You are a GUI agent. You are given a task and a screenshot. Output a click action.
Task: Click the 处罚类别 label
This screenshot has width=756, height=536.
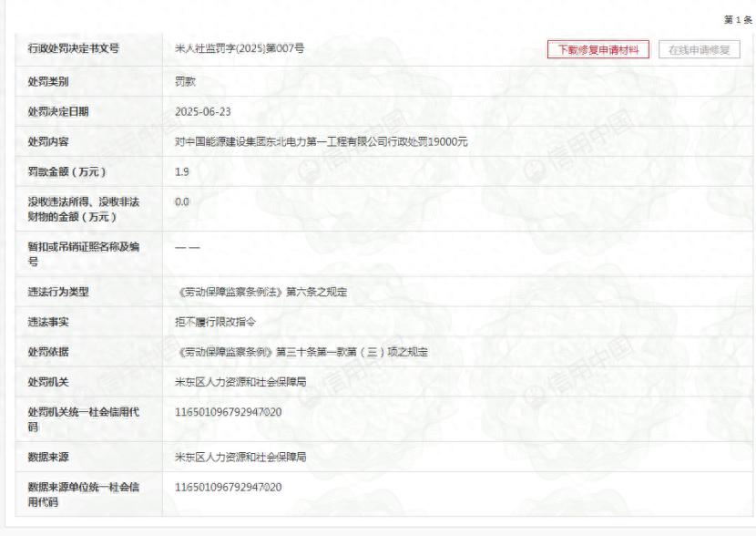47,81
